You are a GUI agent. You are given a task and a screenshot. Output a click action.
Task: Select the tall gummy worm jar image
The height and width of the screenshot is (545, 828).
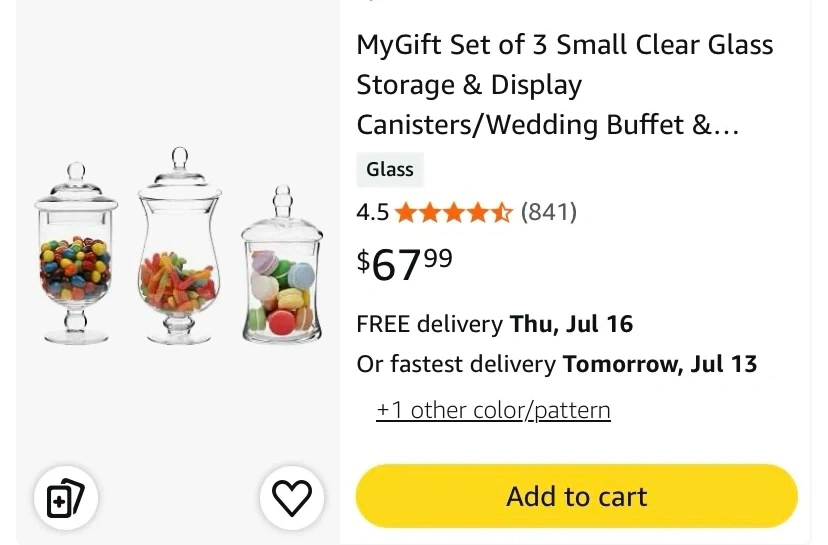tap(180, 246)
